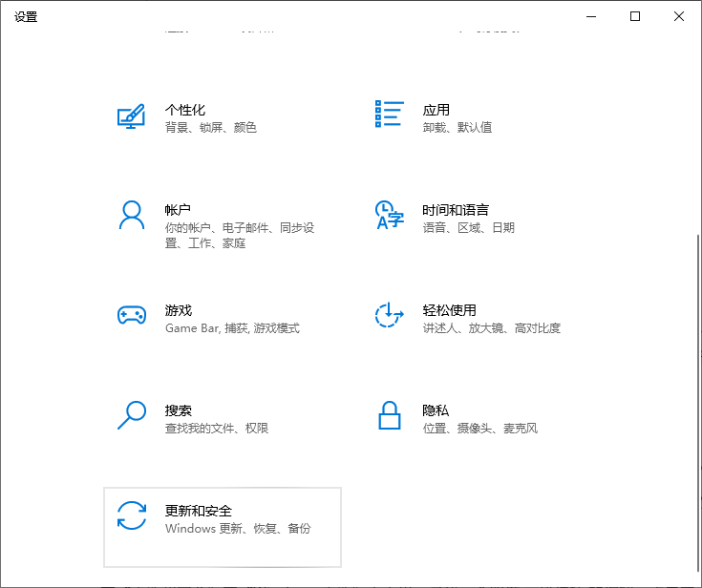Screen dimensions: 702x588
Task: Open the 帐户 person icon
Action: (x=132, y=215)
